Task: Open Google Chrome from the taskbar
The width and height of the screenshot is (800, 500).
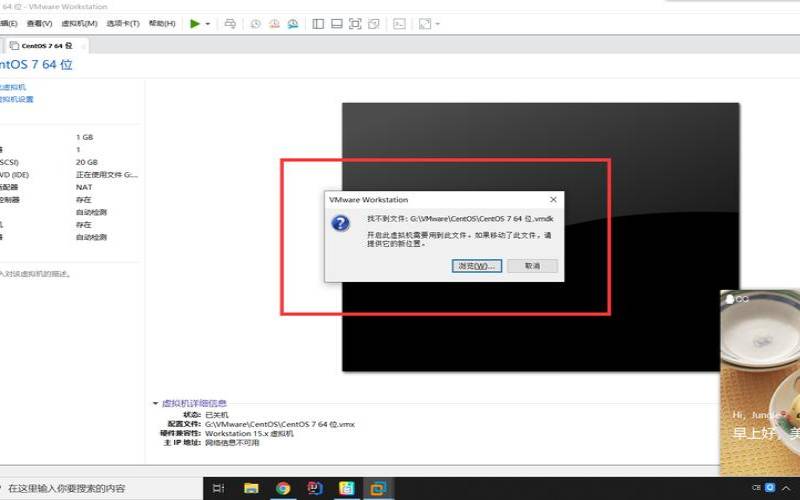Action: tap(283, 488)
